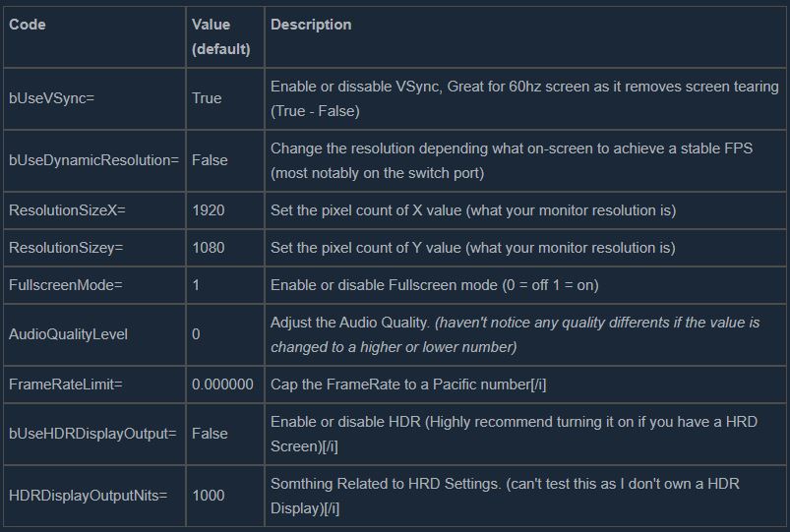The image size is (790, 532).
Task: Click the True value for bUseVSync
Action: pos(207,98)
